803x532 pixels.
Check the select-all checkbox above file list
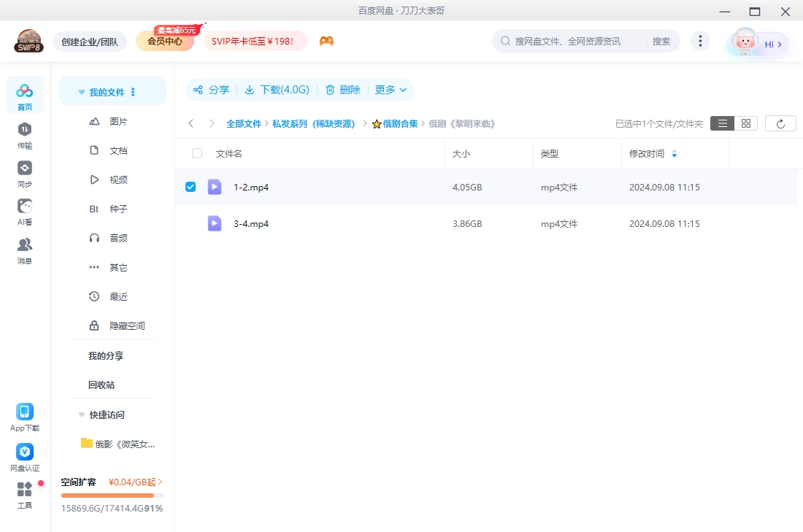point(196,153)
